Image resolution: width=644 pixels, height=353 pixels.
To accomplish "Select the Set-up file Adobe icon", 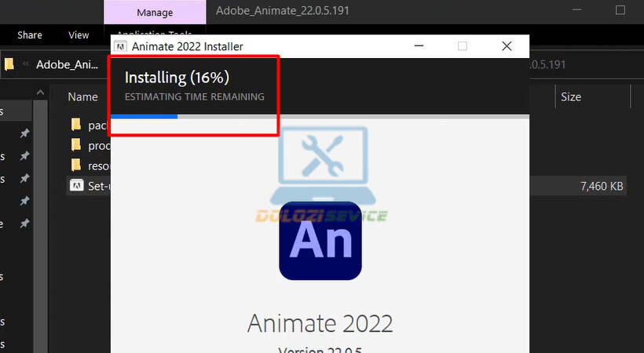I will click(76, 186).
